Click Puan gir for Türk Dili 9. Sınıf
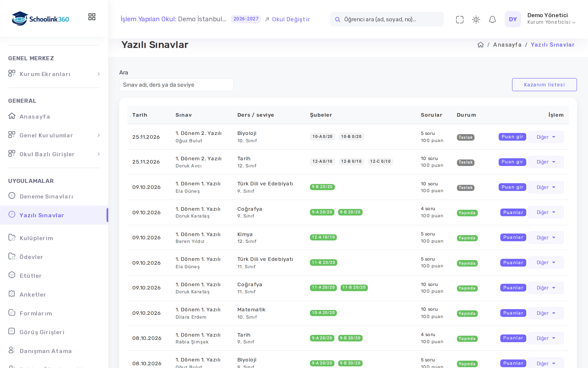This screenshot has width=588, height=368. tap(512, 187)
